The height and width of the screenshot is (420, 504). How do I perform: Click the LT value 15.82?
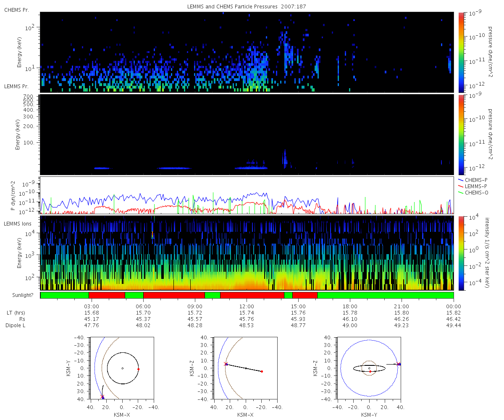(x=454, y=313)
